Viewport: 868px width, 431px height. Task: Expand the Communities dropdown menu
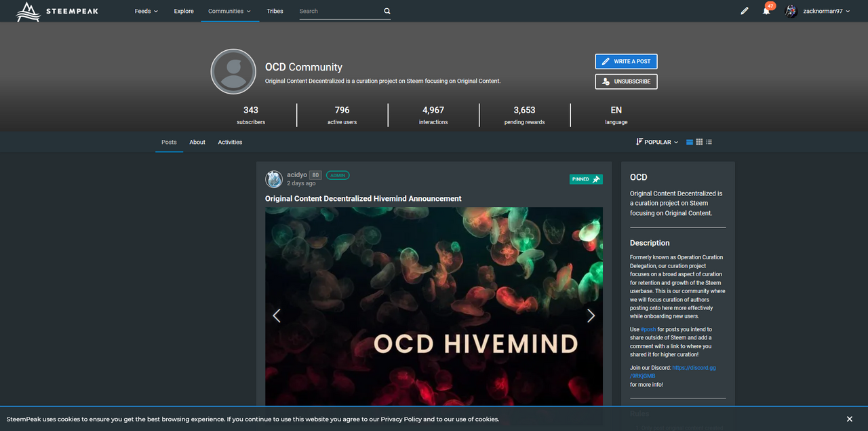click(x=230, y=11)
